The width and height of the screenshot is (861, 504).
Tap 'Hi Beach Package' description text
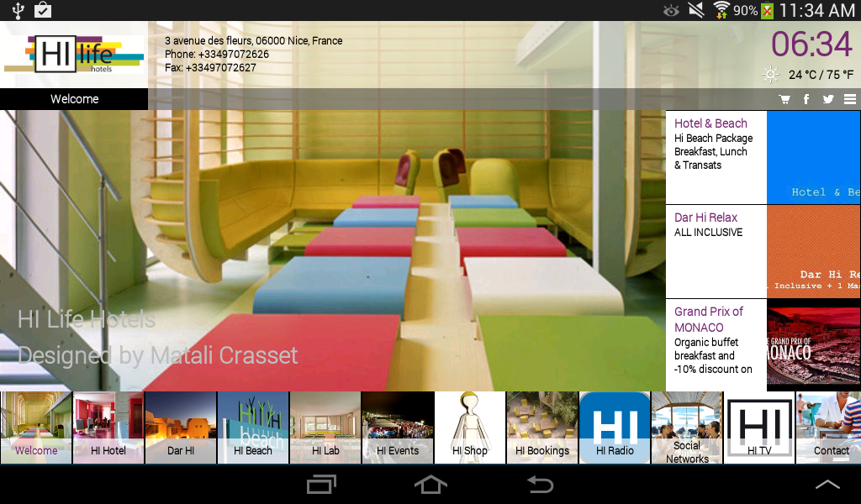[x=713, y=139]
